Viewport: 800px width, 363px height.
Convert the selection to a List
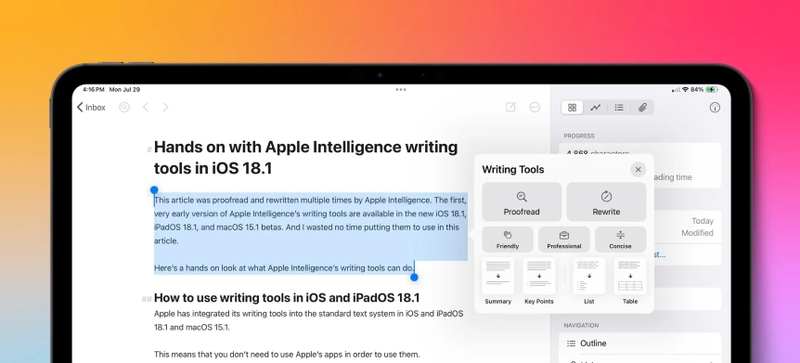point(589,281)
